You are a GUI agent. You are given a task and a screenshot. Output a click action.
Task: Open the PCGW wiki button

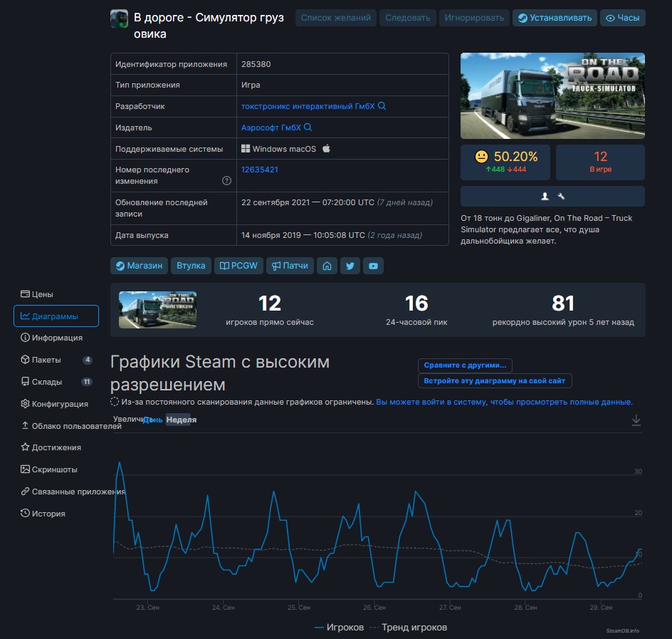click(238, 266)
